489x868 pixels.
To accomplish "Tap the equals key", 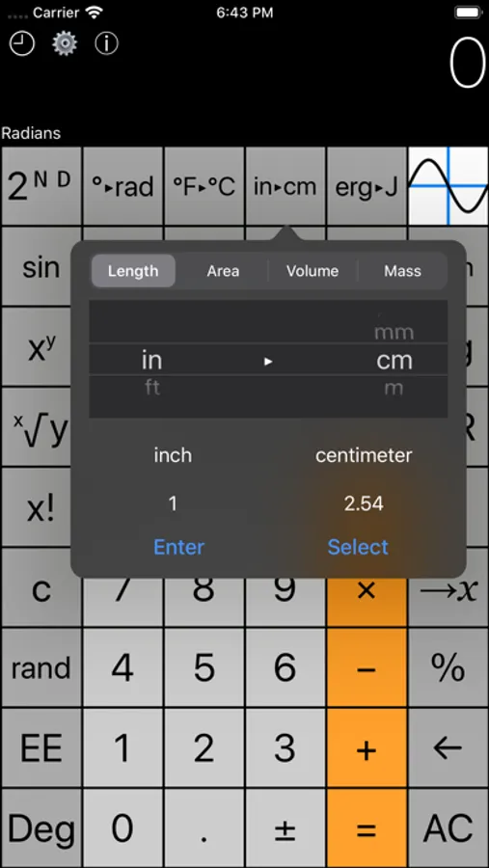I will tap(367, 828).
